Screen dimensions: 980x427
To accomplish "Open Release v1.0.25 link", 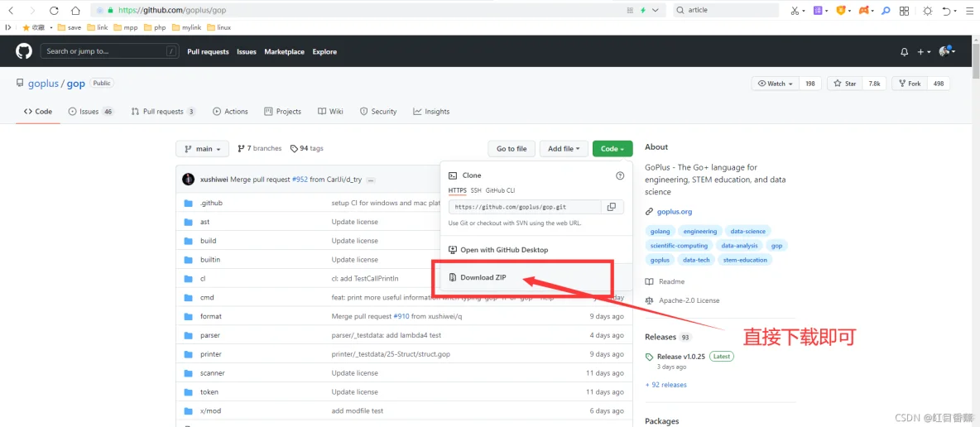I will (680, 357).
